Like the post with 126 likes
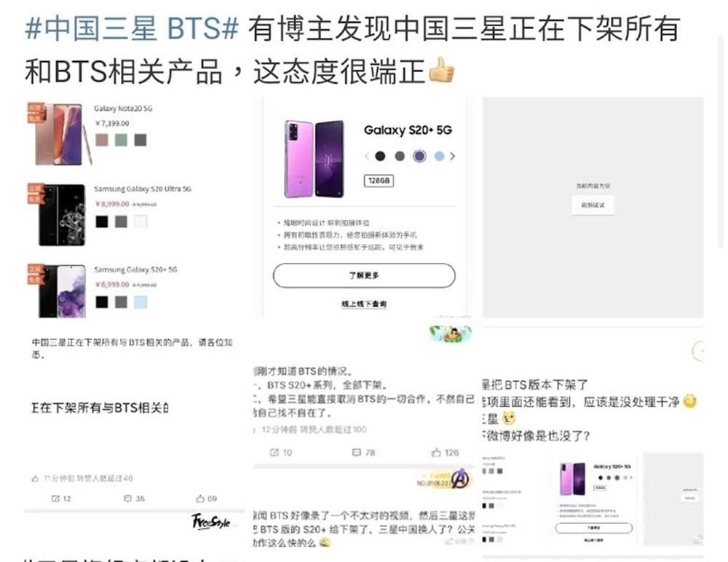The width and height of the screenshot is (728, 562). (x=445, y=452)
